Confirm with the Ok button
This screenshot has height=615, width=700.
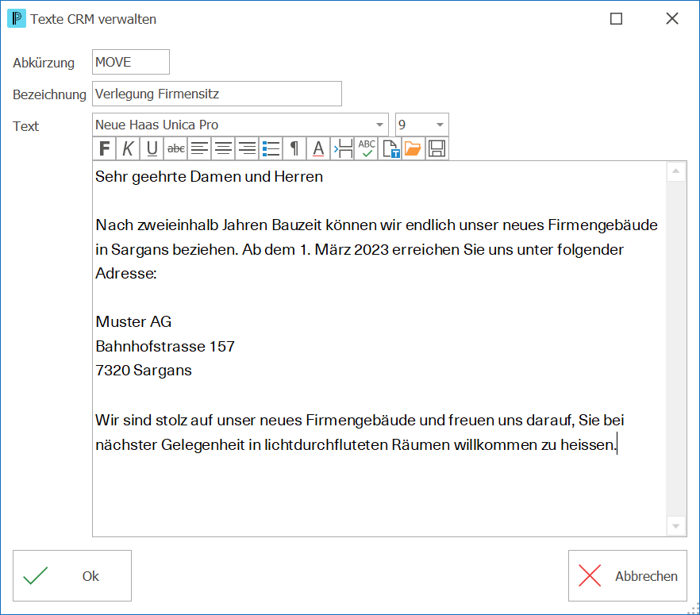pyautogui.click(x=72, y=576)
